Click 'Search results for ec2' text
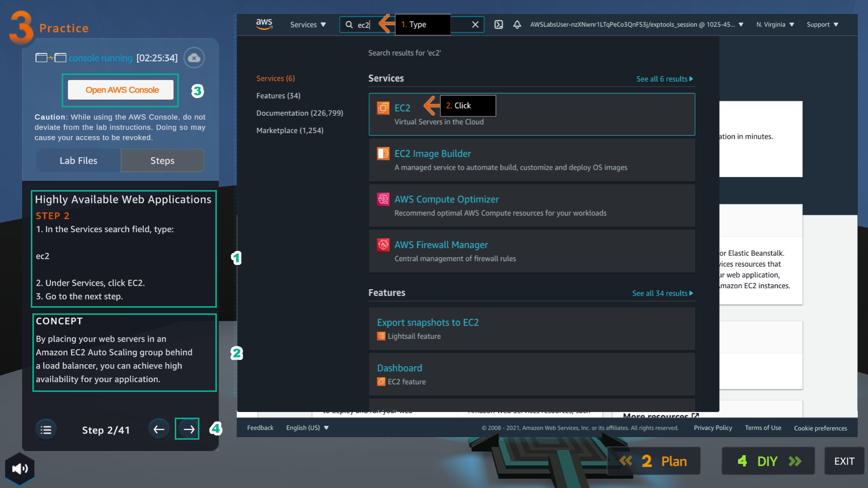 click(404, 53)
